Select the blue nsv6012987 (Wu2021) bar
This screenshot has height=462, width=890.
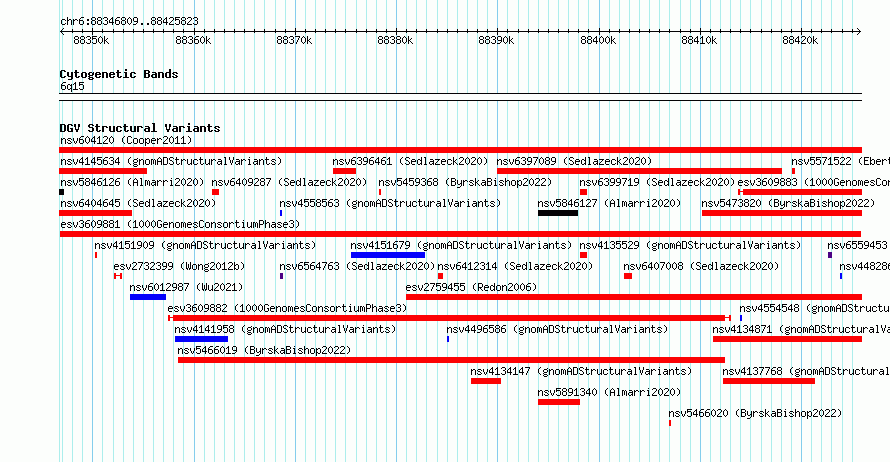(148, 297)
